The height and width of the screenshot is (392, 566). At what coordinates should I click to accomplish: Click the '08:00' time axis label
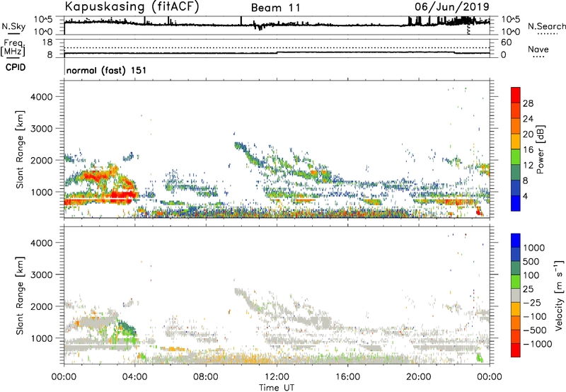206,377
